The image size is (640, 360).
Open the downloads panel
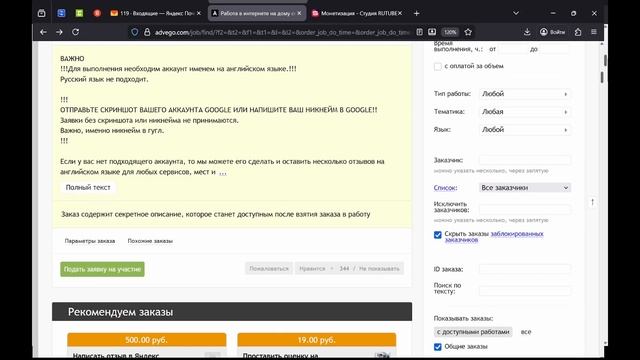pos(527,32)
